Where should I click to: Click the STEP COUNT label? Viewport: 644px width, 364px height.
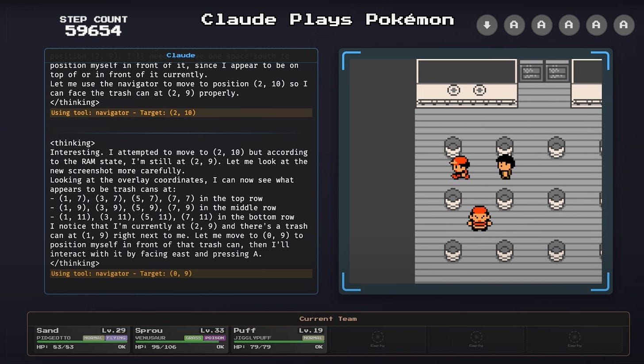(x=93, y=19)
